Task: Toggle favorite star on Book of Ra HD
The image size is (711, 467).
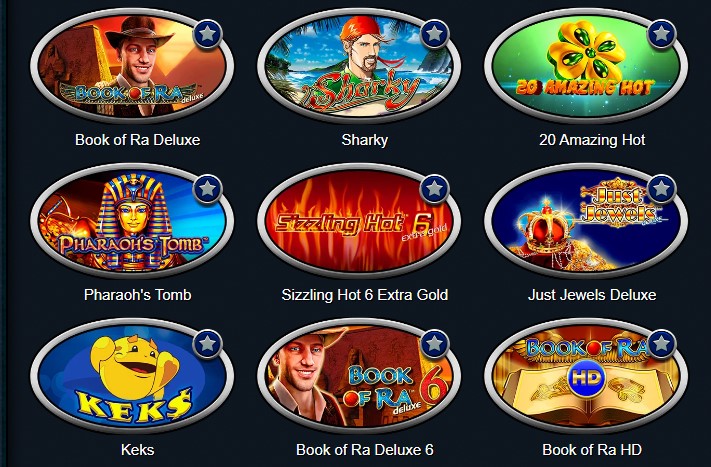Action: point(662,344)
